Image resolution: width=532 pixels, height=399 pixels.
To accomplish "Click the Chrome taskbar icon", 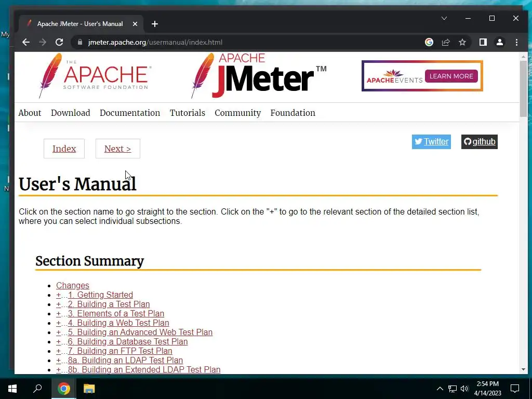I will (63, 389).
